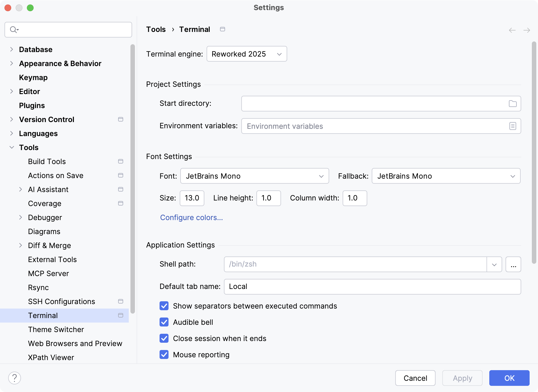This screenshot has width=538, height=392.
Task: Click the modified-settings icon next to Version Control
Action: click(x=121, y=119)
